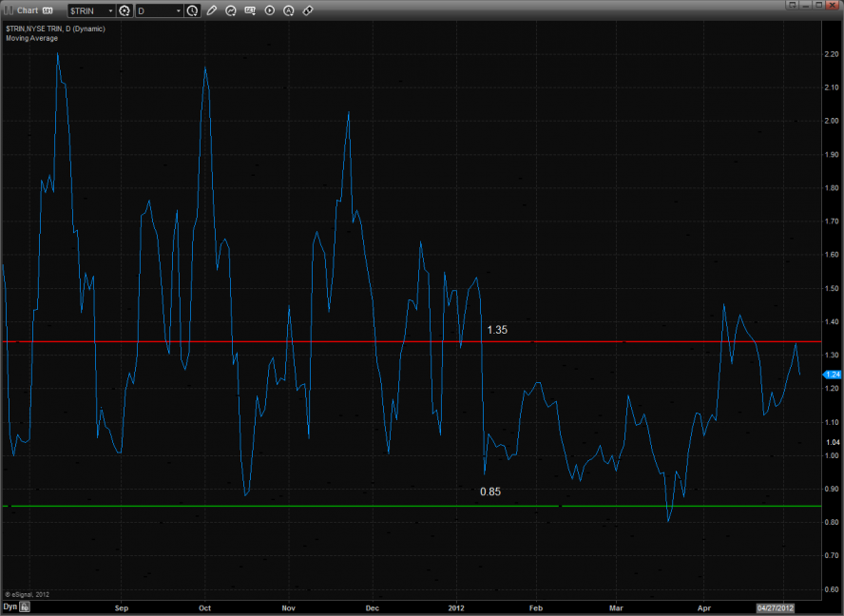Click the eraser tool icon

308,10
